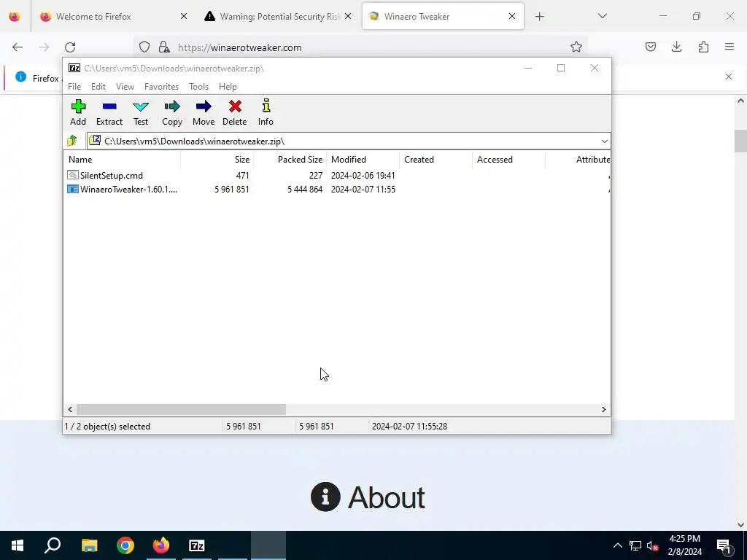Click the Firefox View button

pyautogui.click(x=15, y=17)
